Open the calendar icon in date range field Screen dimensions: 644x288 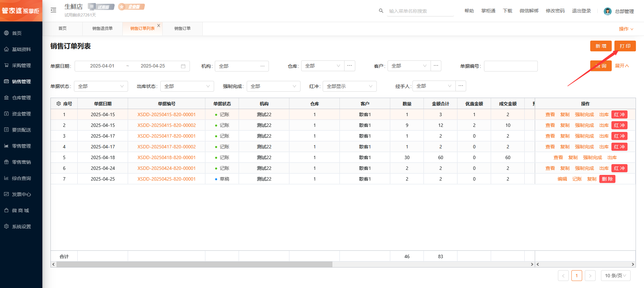point(183,66)
